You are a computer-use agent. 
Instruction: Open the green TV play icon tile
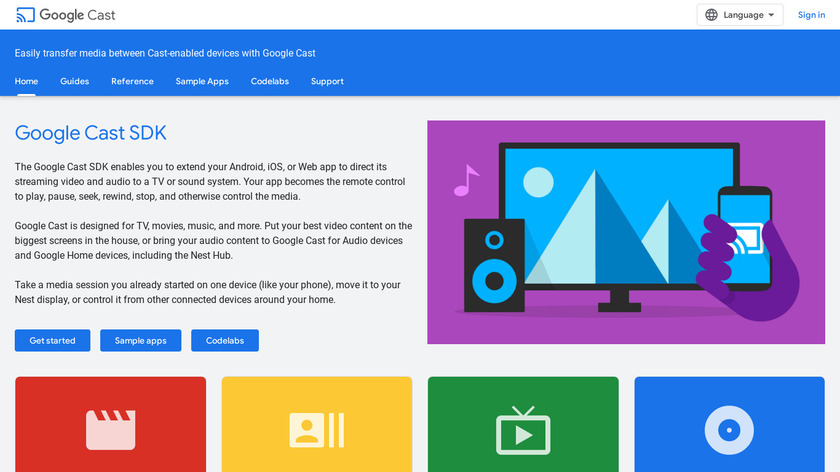click(523, 424)
